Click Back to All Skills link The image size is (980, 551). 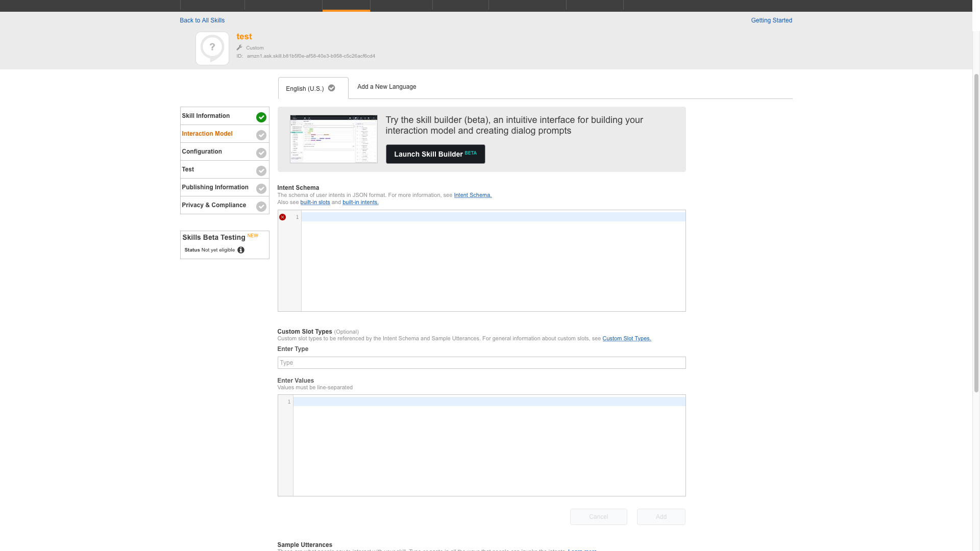tap(202, 20)
